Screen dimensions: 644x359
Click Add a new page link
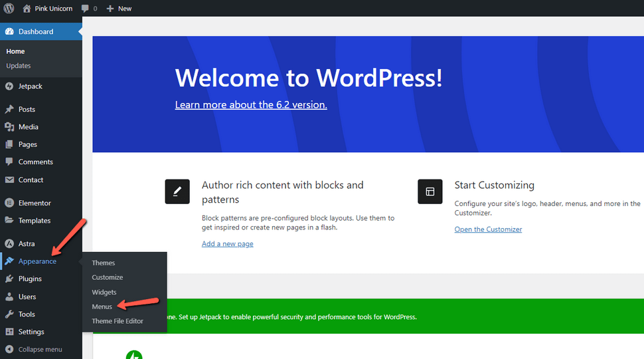tap(228, 244)
